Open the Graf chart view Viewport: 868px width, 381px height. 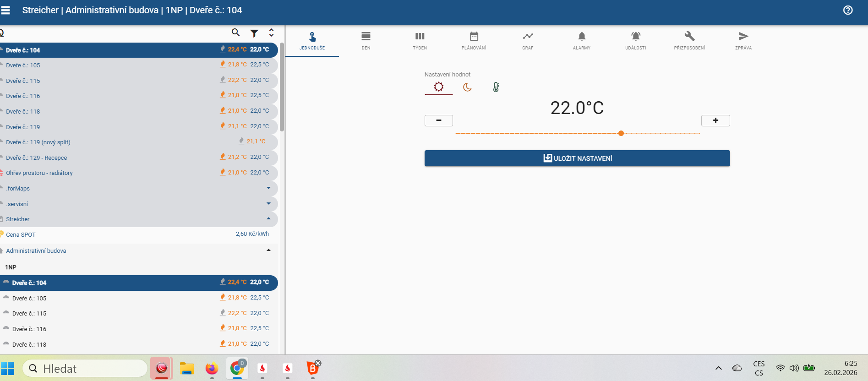click(528, 40)
